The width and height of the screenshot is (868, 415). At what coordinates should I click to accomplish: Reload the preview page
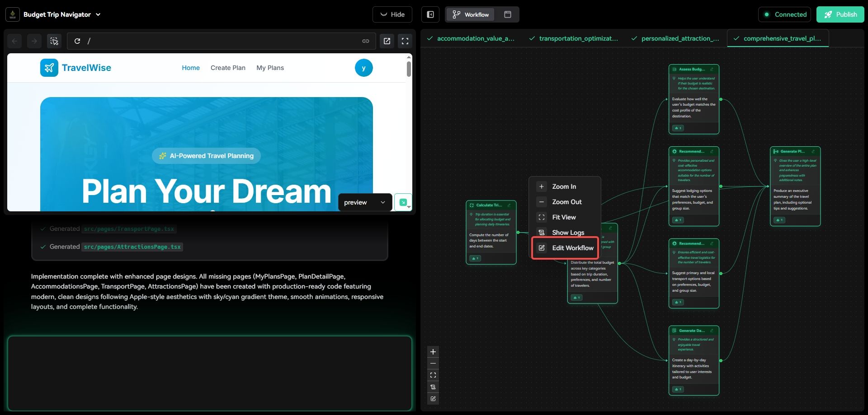tap(77, 41)
